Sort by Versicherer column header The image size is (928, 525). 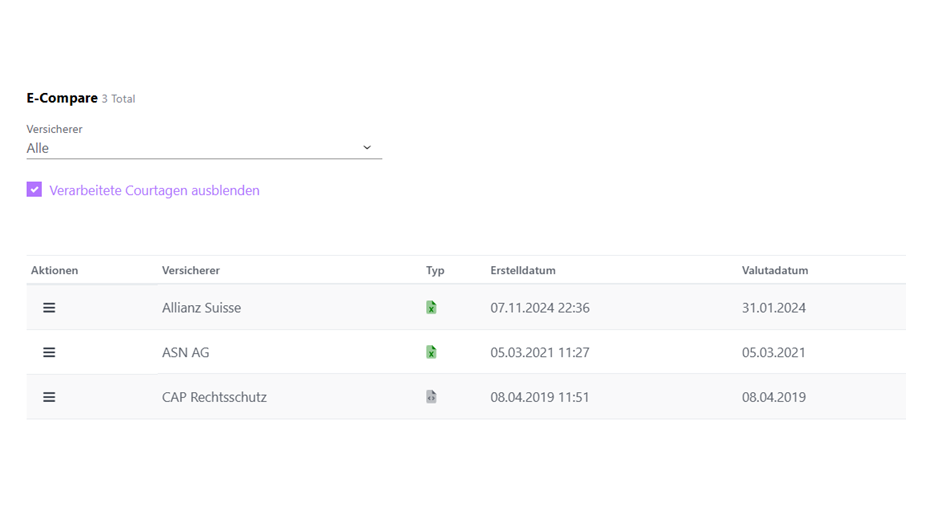click(191, 270)
